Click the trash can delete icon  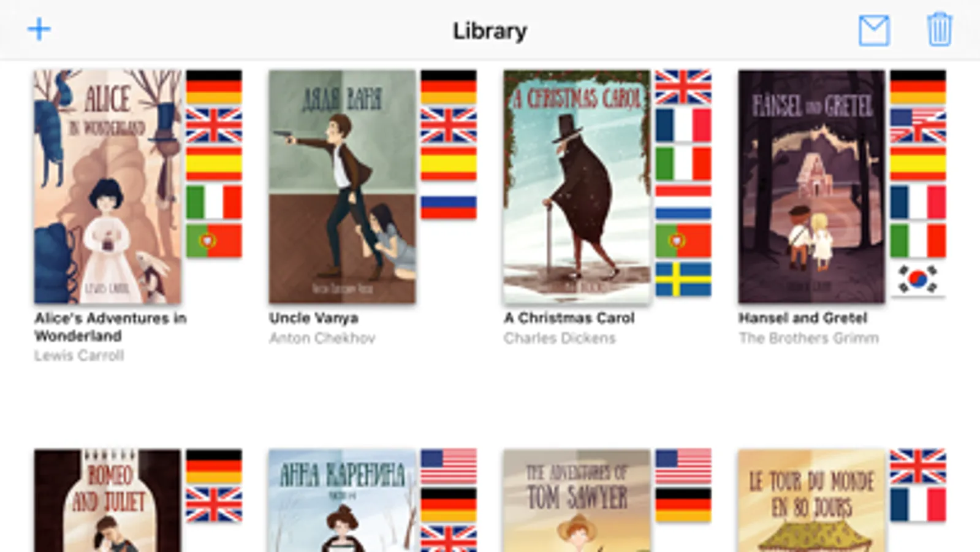coord(940,29)
